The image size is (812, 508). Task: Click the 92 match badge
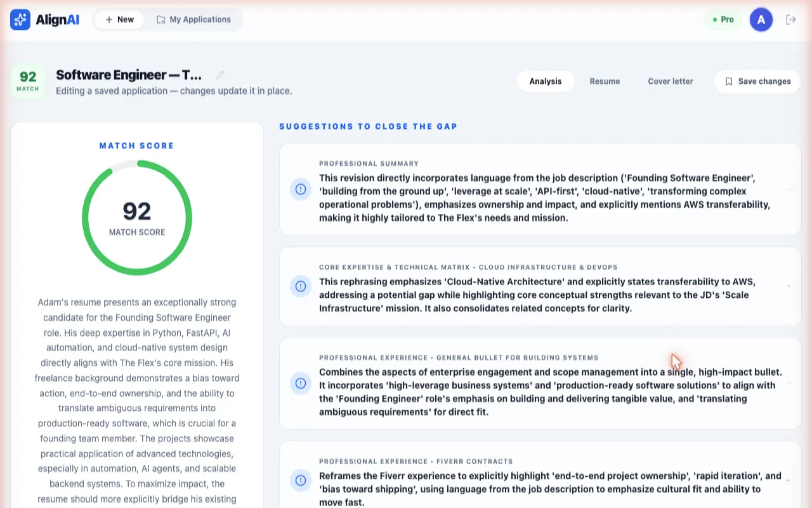coord(28,81)
